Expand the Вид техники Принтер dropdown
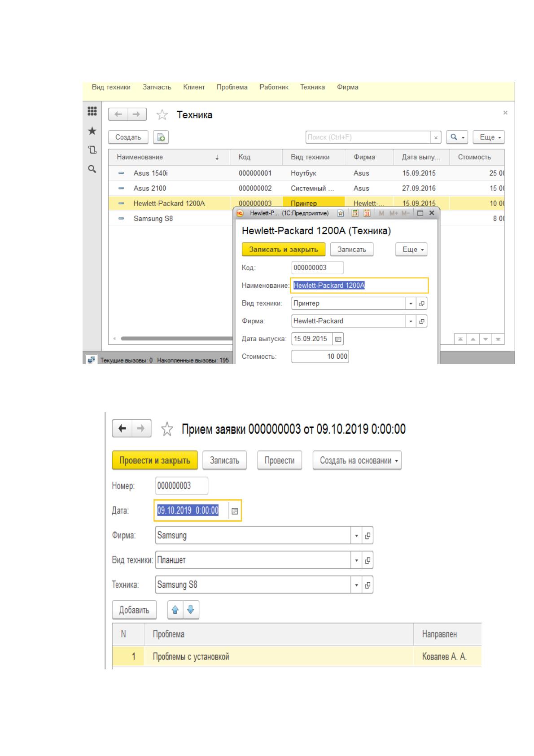The image size is (534, 756). (x=411, y=303)
